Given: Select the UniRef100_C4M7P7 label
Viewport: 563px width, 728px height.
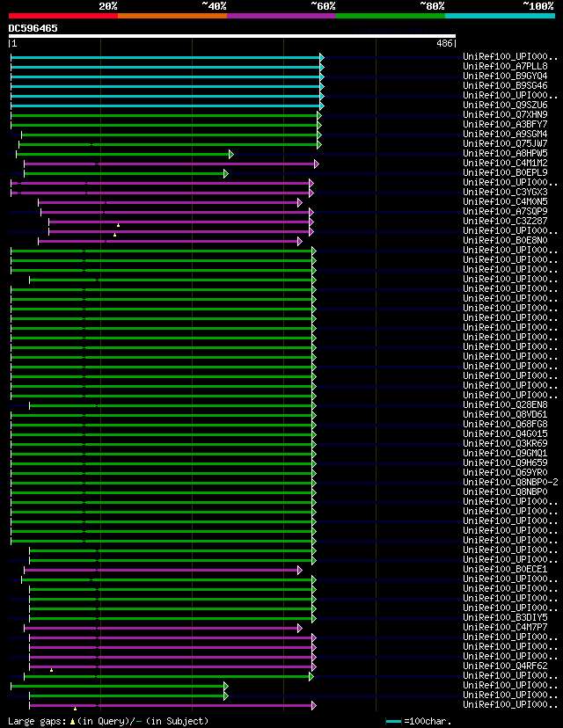Looking at the screenshot, I should [x=505, y=627].
